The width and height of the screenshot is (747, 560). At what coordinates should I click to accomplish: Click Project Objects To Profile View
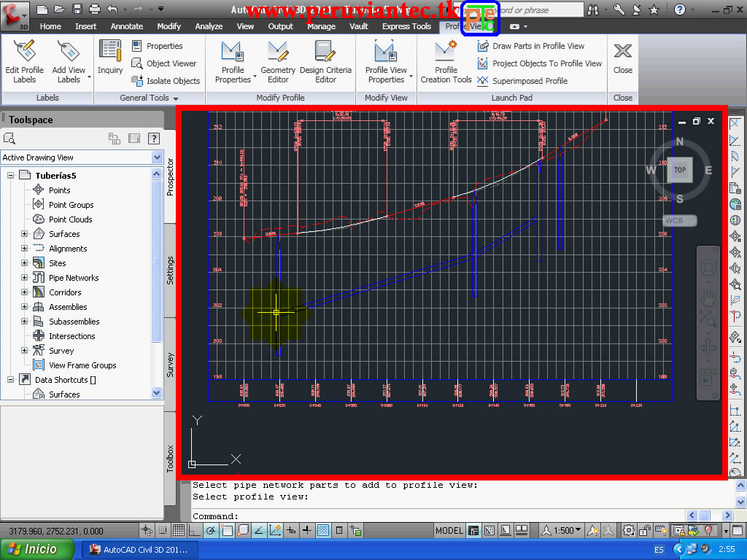539,63
